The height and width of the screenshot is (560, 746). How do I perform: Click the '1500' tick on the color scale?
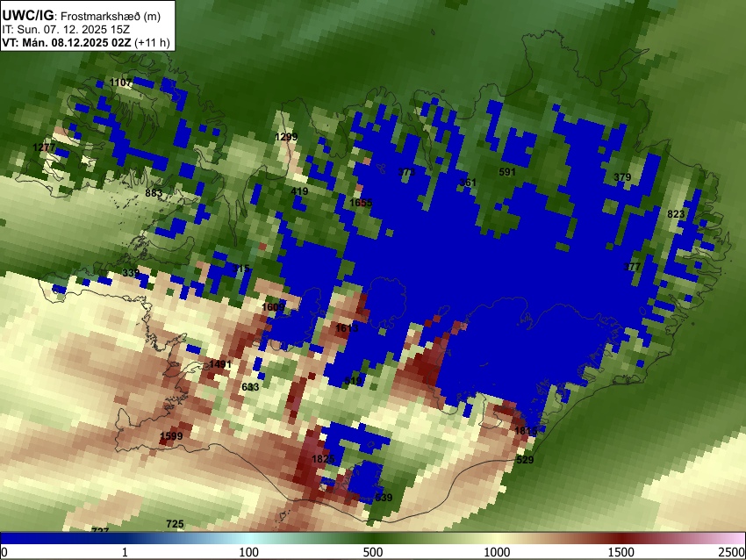pyautogui.click(x=621, y=552)
